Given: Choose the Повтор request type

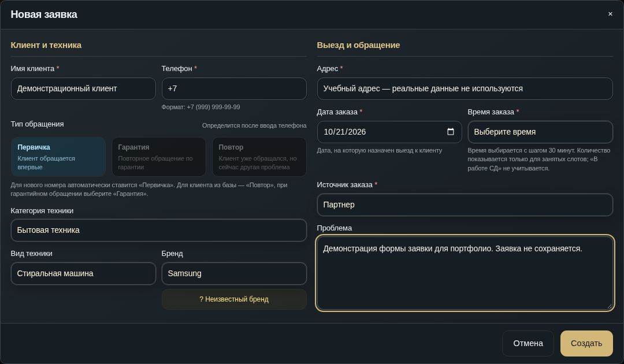Looking at the screenshot, I should point(259,157).
